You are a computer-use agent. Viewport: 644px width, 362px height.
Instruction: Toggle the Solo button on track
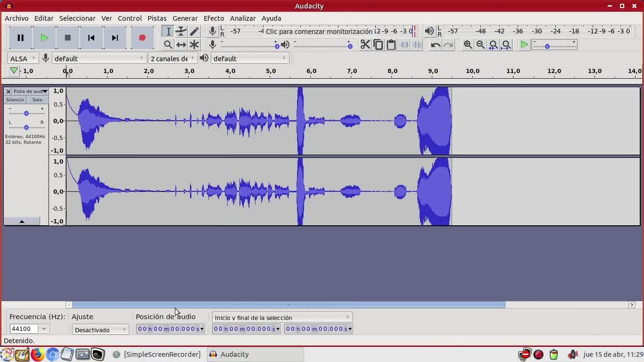(x=37, y=100)
